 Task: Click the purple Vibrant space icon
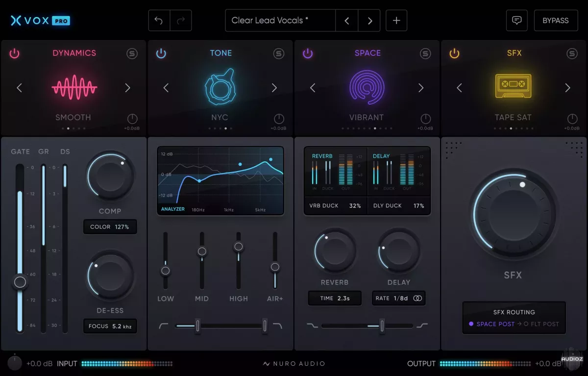[367, 88]
